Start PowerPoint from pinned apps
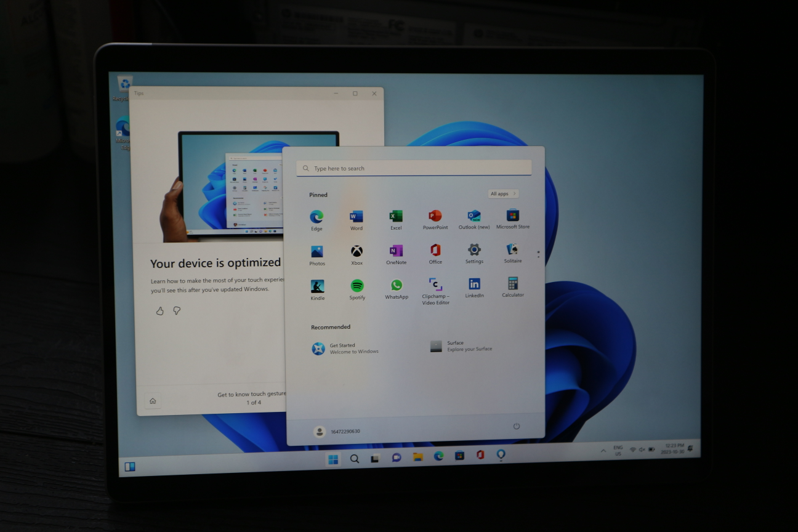798x532 pixels. click(x=435, y=219)
